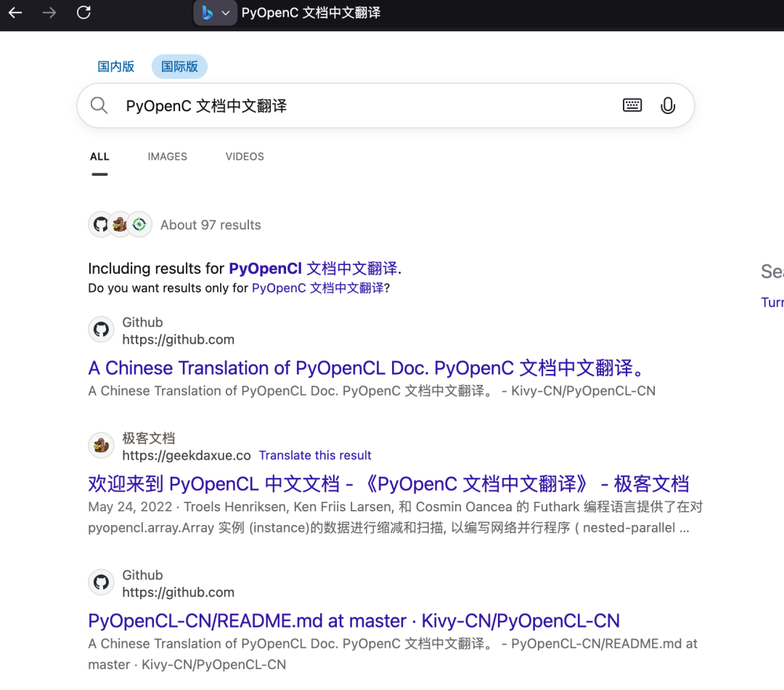This screenshot has width=784, height=690.
Task: Click the geek duck source icon beside About 97 results
Action: point(120,224)
